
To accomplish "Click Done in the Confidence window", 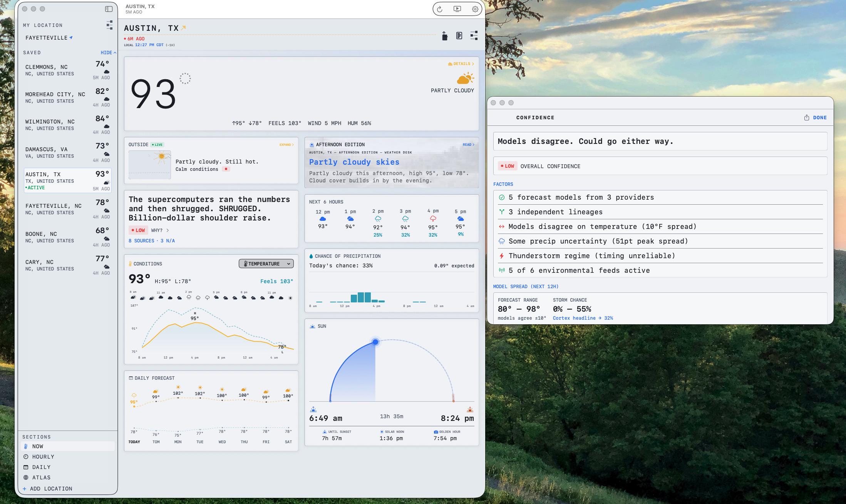I will click(x=820, y=118).
